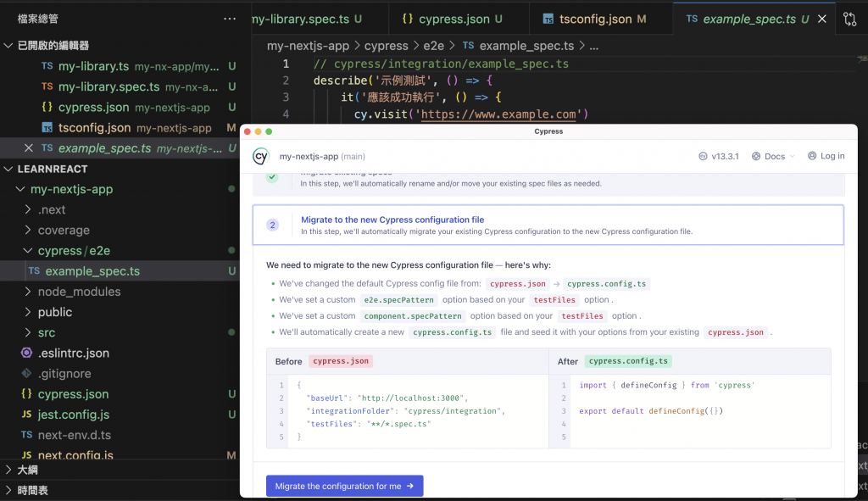
Task: Click the https://www.example.com link in code
Action: [x=498, y=114]
